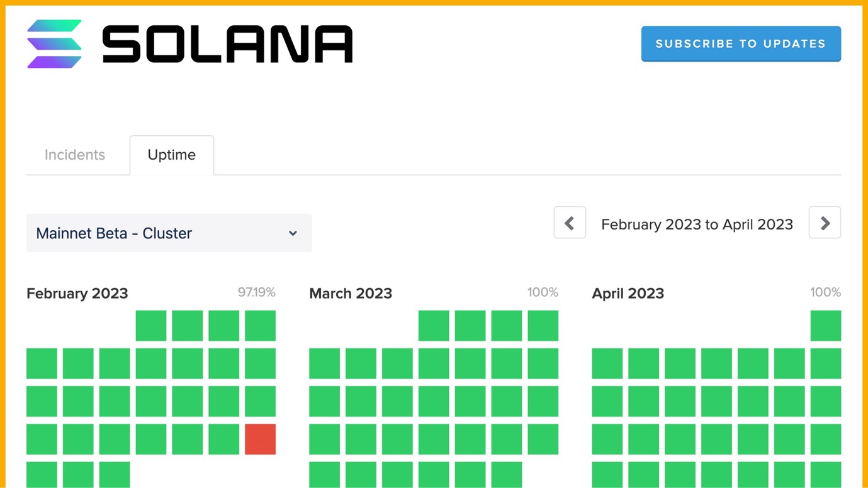Click the February 2023 to April 2023 range label

(697, 225)
